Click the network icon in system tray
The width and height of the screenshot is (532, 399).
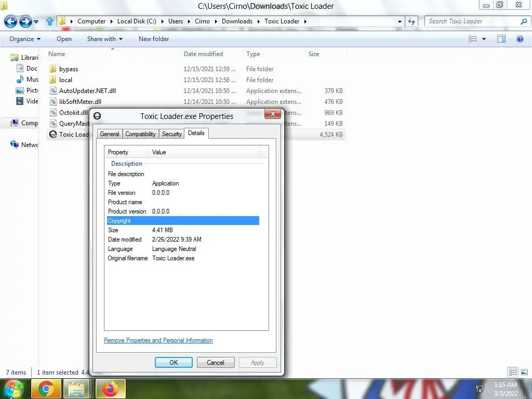pyautogui.click(x=480, y=389)
